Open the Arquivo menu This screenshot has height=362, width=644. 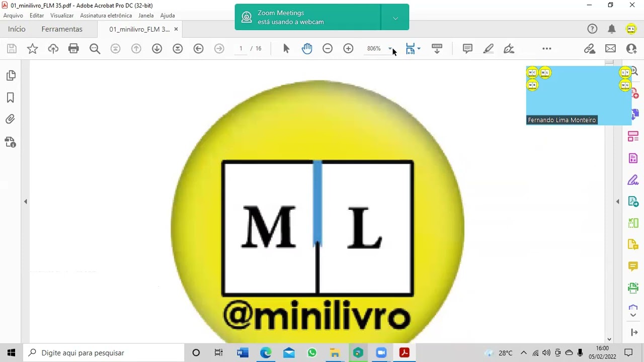pos(13,16)
